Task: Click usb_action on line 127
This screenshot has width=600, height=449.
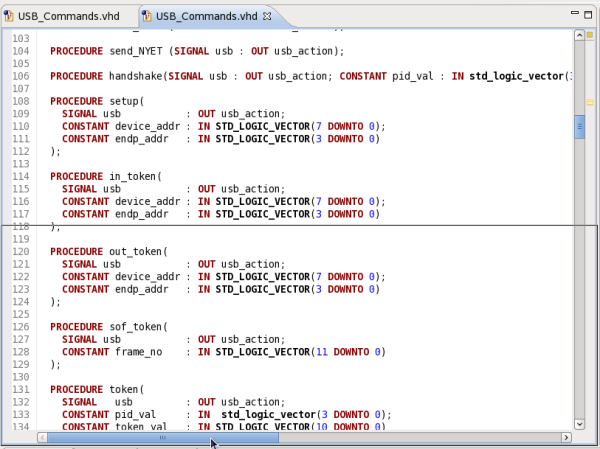Action: pos(250,340)
